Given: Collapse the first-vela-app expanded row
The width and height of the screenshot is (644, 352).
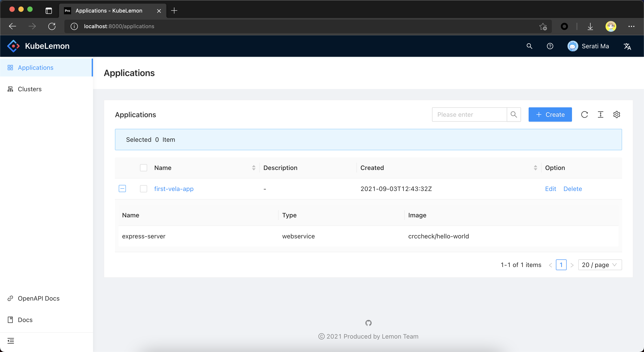Looking at the screenshot, I should coord(122,189).
